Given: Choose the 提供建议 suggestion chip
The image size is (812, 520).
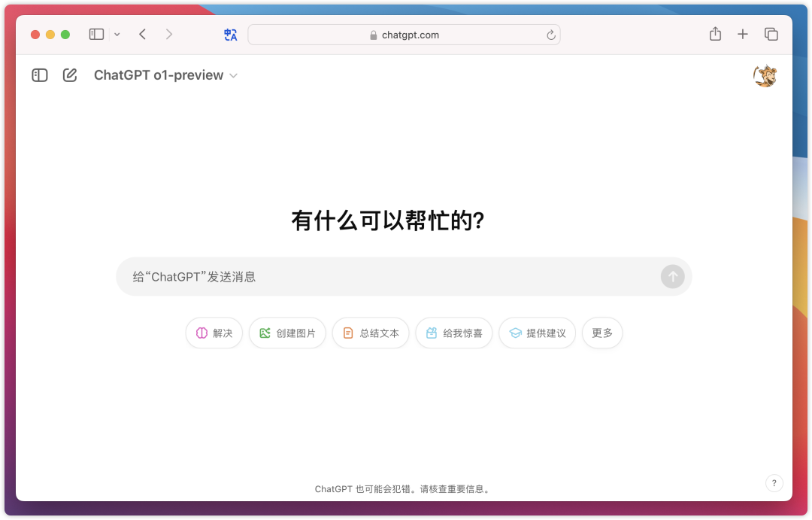Looking at the screenshot, I should [x=537, y=333].
